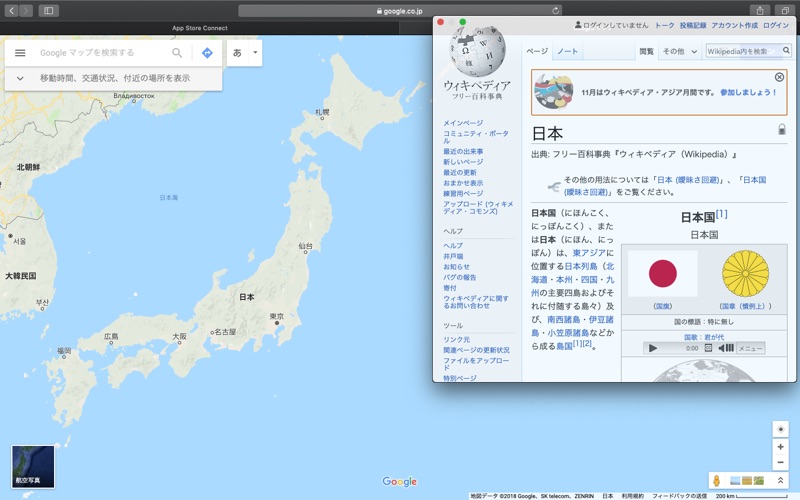Screen dimensions: 800x500
Task: Click the show-my-location button on map
Action: pos(781,429)
